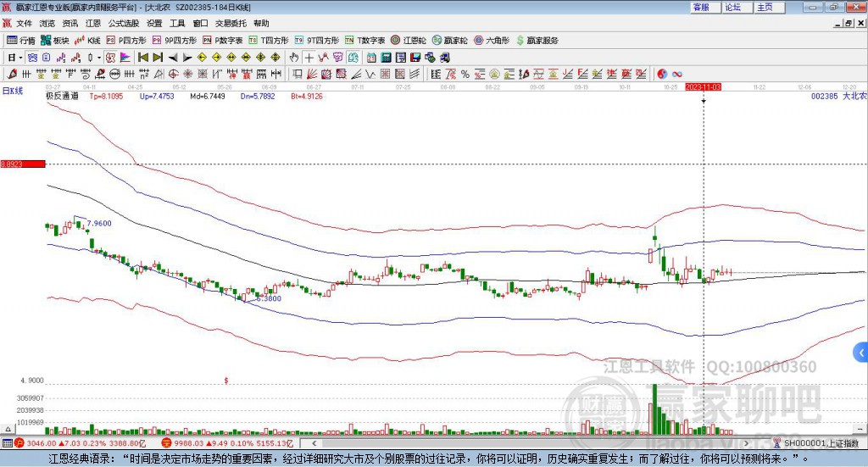Click the horizontal scrollbar left arrow
Viewport: 868px width, 467px height.
[x=314, y=443]
